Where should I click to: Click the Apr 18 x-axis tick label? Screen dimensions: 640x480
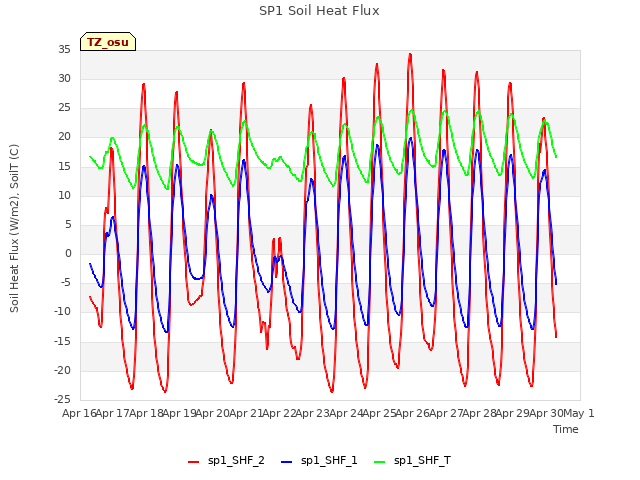click(x=147, y=413)
